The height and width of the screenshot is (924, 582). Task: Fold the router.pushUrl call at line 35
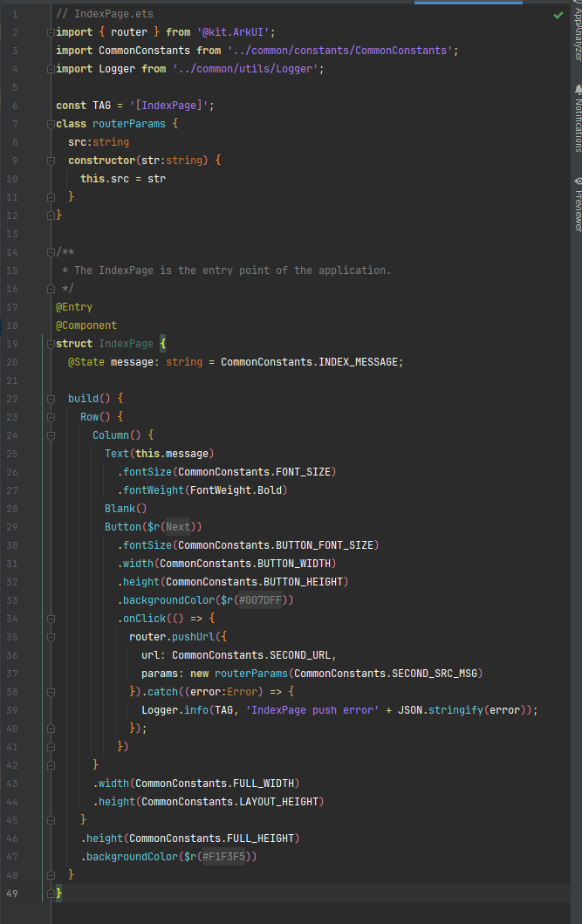click(x=51, y=637)
